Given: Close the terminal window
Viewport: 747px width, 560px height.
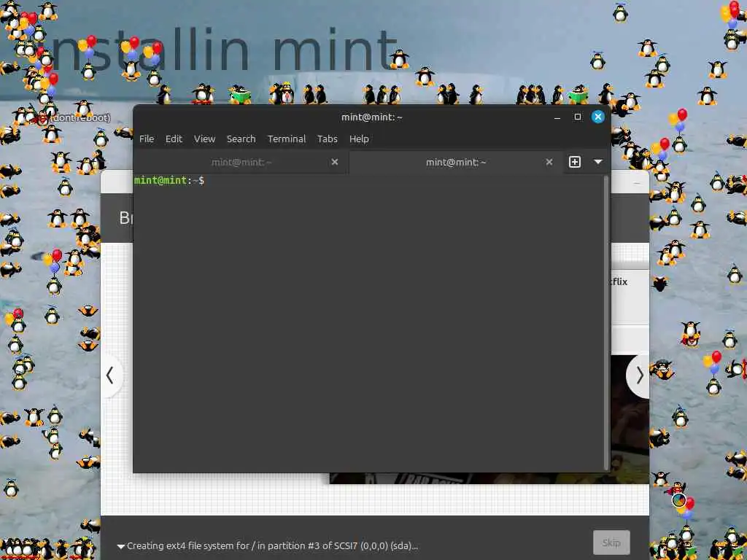Looking at the screenshot, I should (x=598, y=117).
